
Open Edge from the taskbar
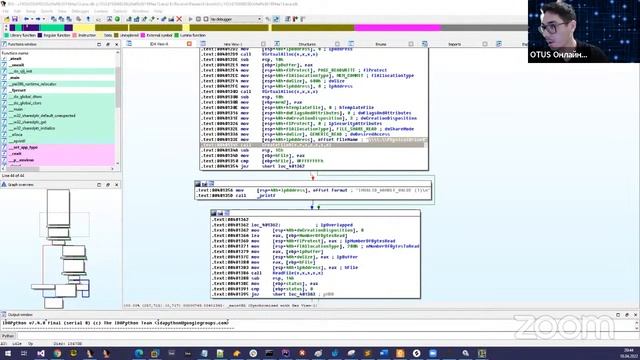point(139,353)
